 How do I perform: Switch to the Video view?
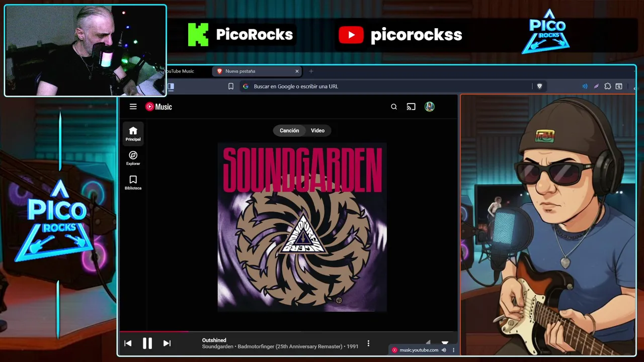(317, 131)
